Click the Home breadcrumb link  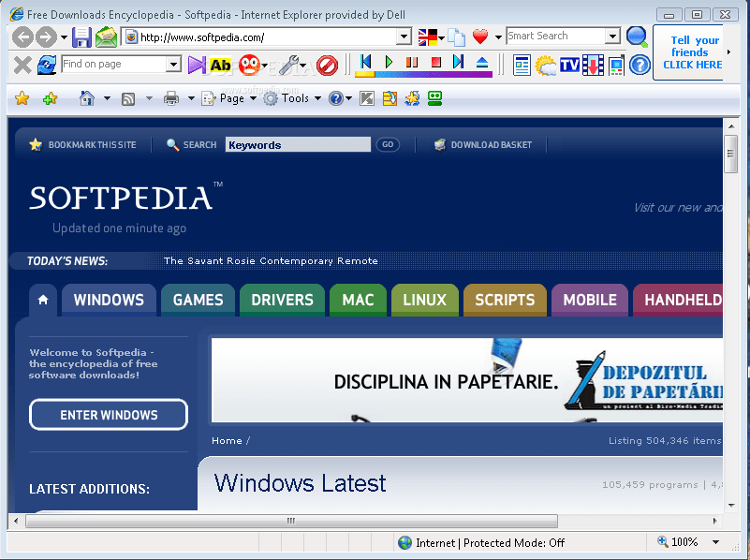(x=227, y=440)
